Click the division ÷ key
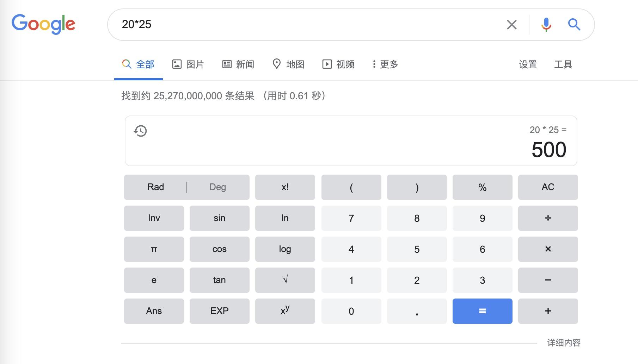The height and width of the screenshot is (364, 638). click(x=548, y=218)
